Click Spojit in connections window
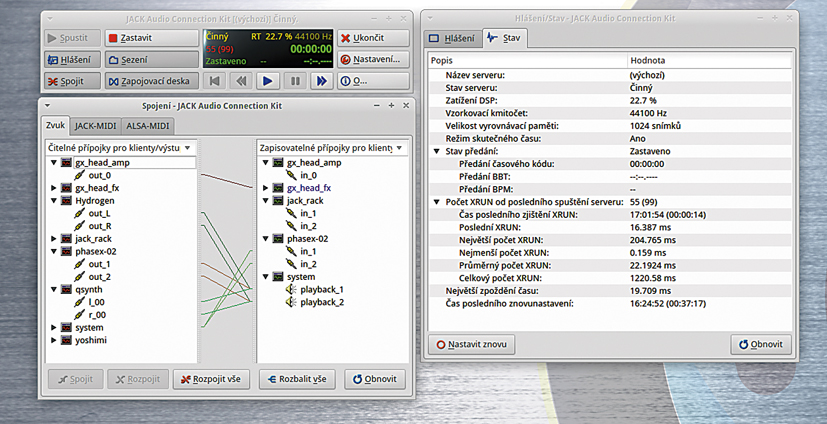The width and height of the screenshot is (827, 424). pos(75,379)
